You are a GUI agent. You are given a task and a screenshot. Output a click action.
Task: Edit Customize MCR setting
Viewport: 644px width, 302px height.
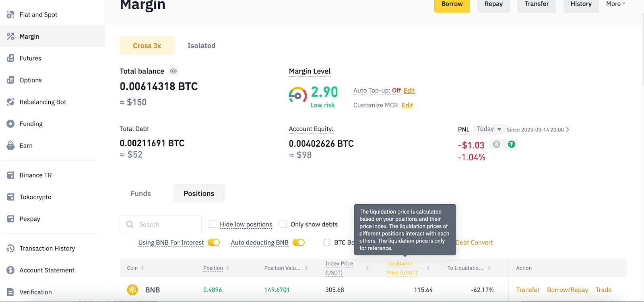pos(407,105)
